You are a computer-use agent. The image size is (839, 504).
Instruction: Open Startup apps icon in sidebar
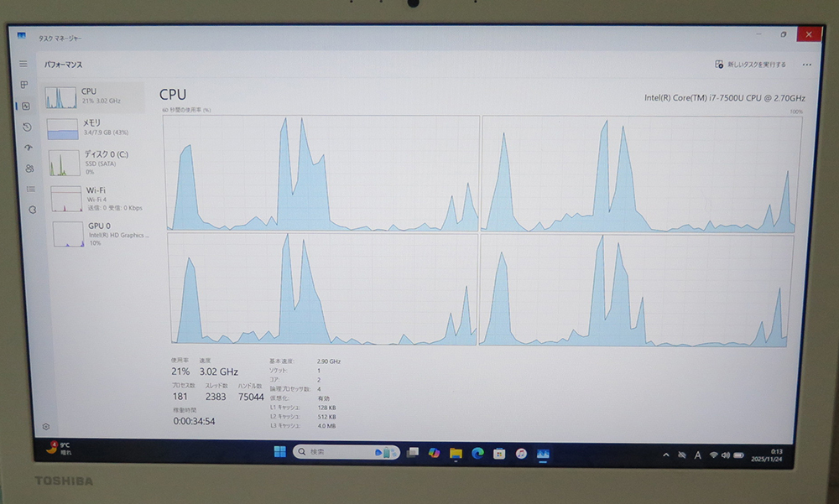click(x=29, y=148)
